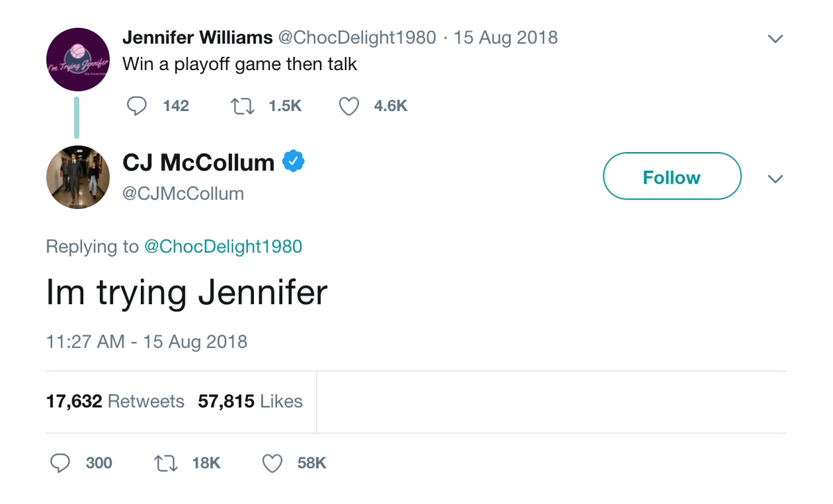Open Jennifer Williams' profile avatar
The height and width of the screenshot is (504, 833).
click(78, 60)
